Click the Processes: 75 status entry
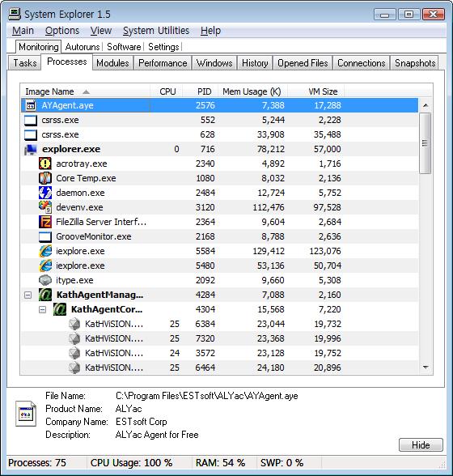Viewport: 453px width, 476px height. pyautogui.click(x=37, y=463)
